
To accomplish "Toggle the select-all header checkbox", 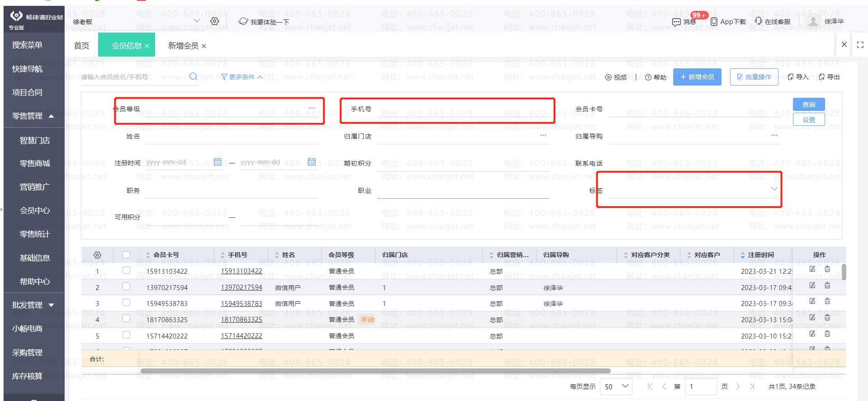I will [126, 255].
